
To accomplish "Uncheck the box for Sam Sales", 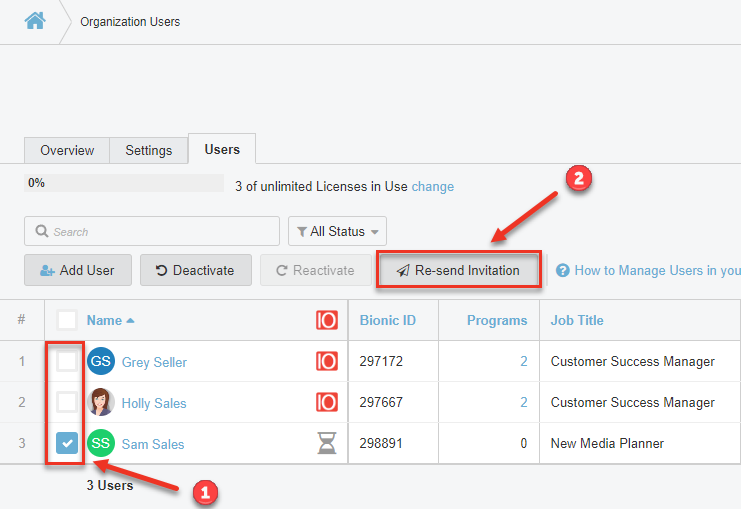I will 67,444.
